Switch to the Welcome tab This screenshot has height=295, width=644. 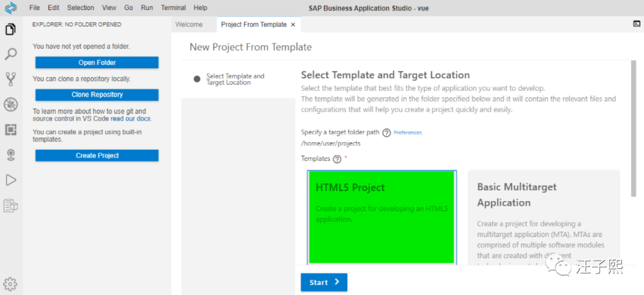(188, 24)
